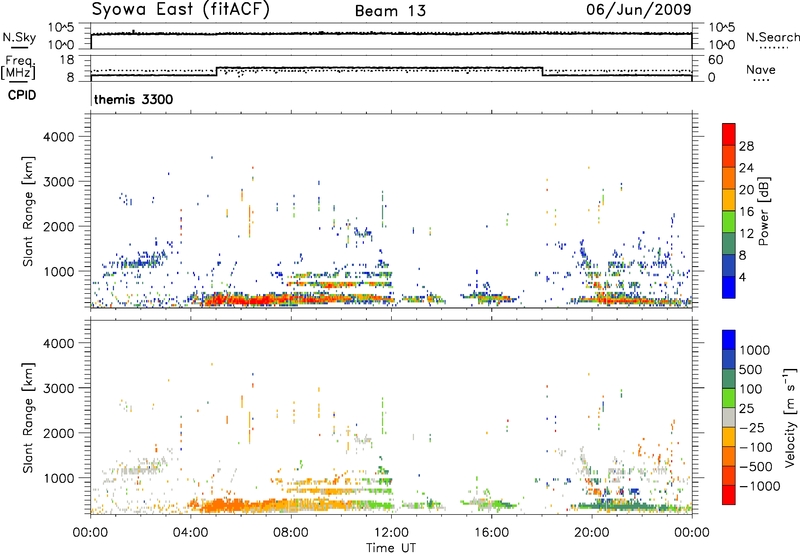Viewport: 800px width, 554px height.
Task: Click the '-1000' tick on Velocity scale
Action: [759, 486]
